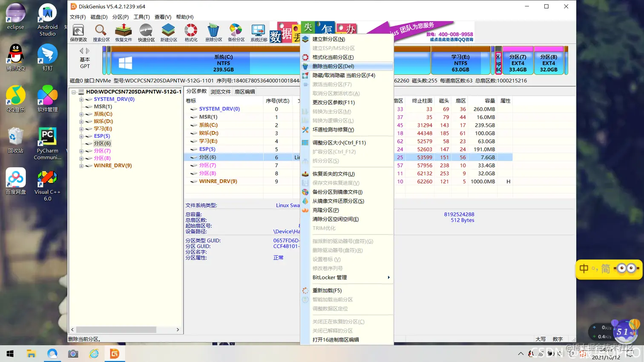Collapse the HD0:WDCPCSN720SDAPNTW root node
This screenshot has width=644, height=362.
pyautogui.click(x=74, y=92)
